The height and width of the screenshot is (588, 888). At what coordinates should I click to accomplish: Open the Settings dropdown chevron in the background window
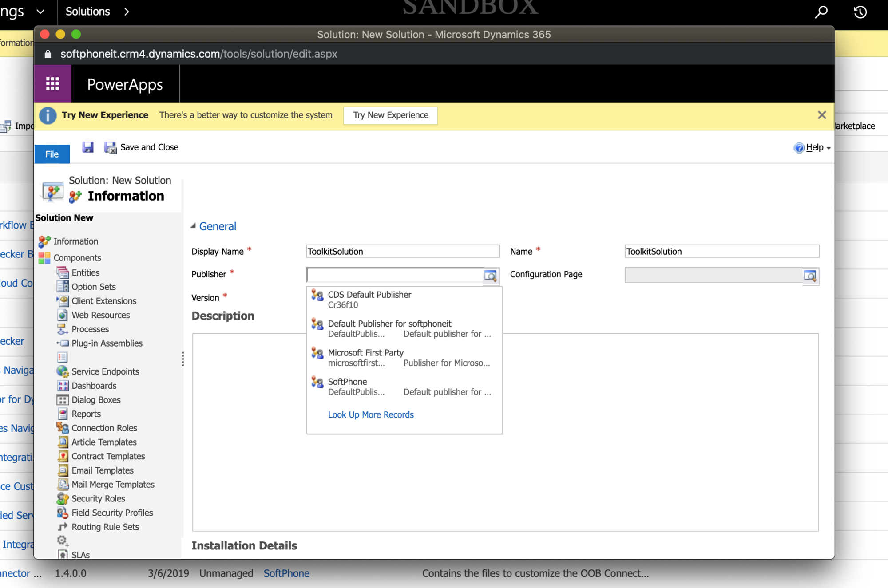click(x=41, y=12)
